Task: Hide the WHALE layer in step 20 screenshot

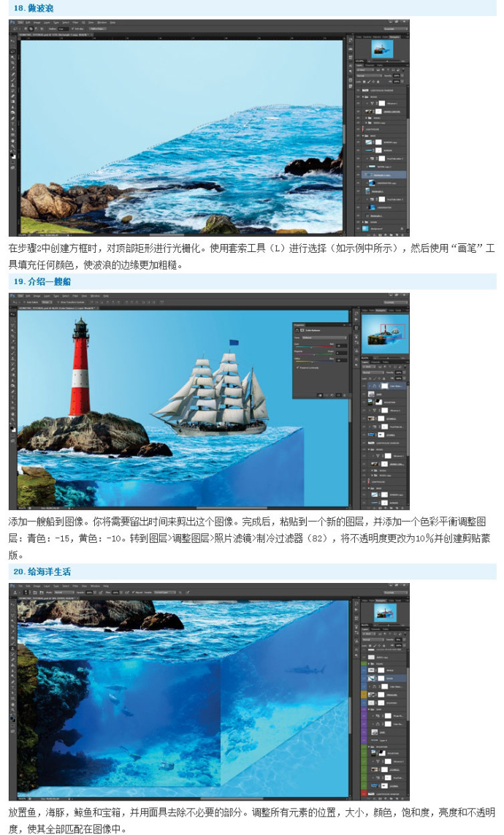Action: click(x=364, y=670)
